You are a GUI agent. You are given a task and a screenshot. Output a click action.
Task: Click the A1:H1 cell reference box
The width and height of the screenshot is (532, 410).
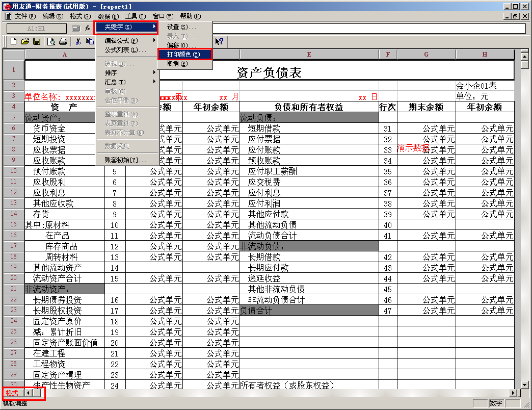tap(36, 29)
